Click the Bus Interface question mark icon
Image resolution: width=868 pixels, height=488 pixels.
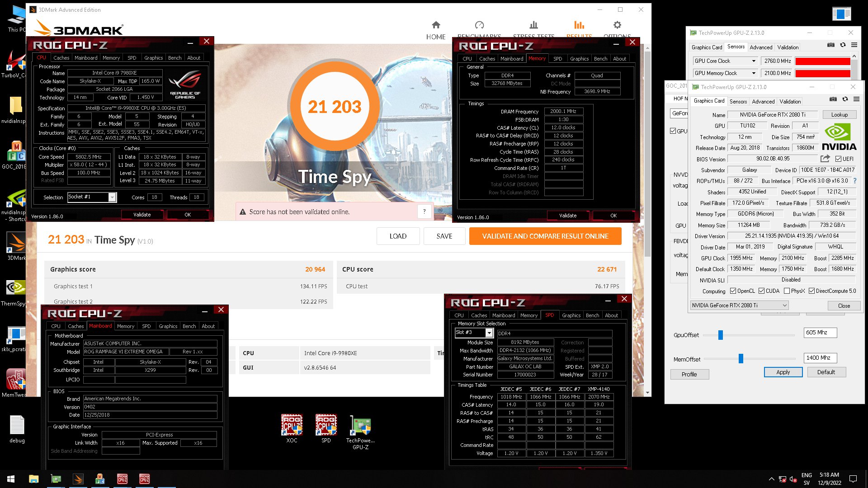click(855, 181)
